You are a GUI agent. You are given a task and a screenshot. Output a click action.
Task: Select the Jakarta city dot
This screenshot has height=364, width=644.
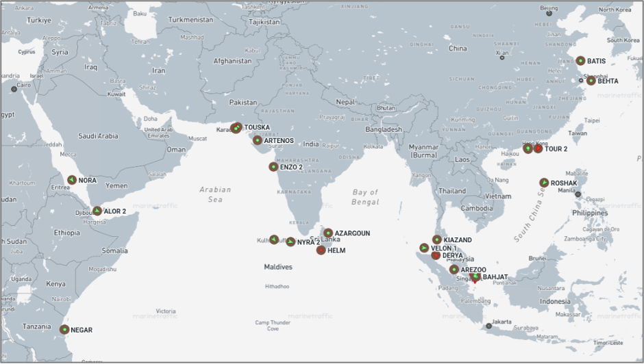coord(488,326)
